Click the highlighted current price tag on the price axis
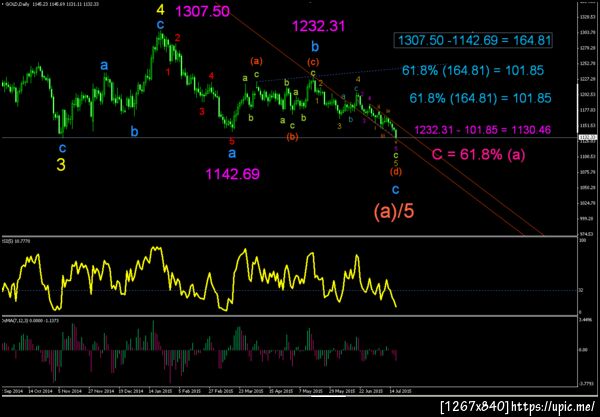The image size is (600, 417). point(586,137)
